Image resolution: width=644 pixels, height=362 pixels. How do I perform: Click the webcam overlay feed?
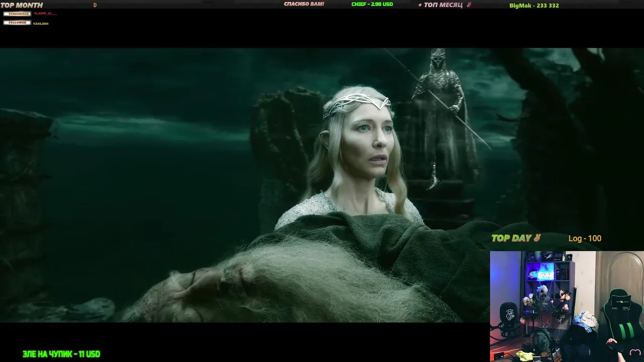coord(567,306)
